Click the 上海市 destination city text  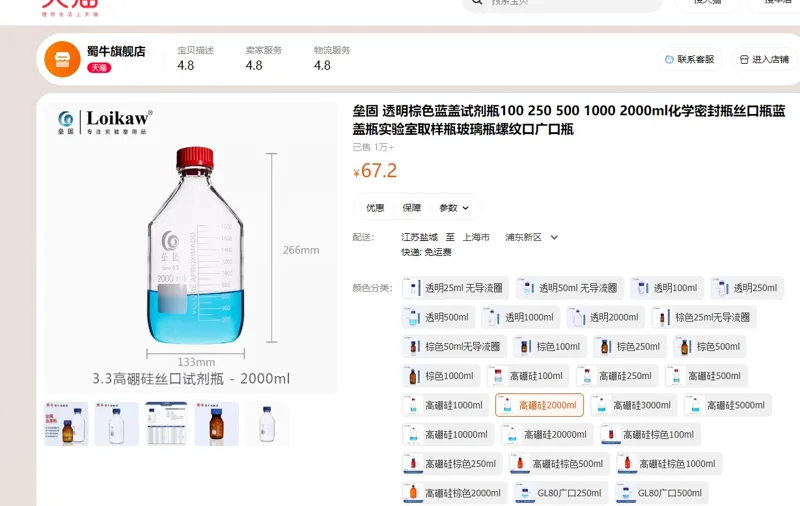pyautogui.click(x=476, y=237)
